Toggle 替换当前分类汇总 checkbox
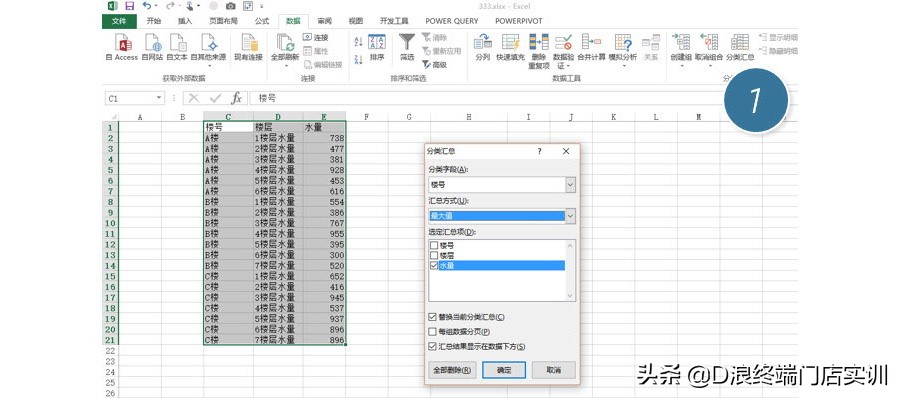 (432, 317)
